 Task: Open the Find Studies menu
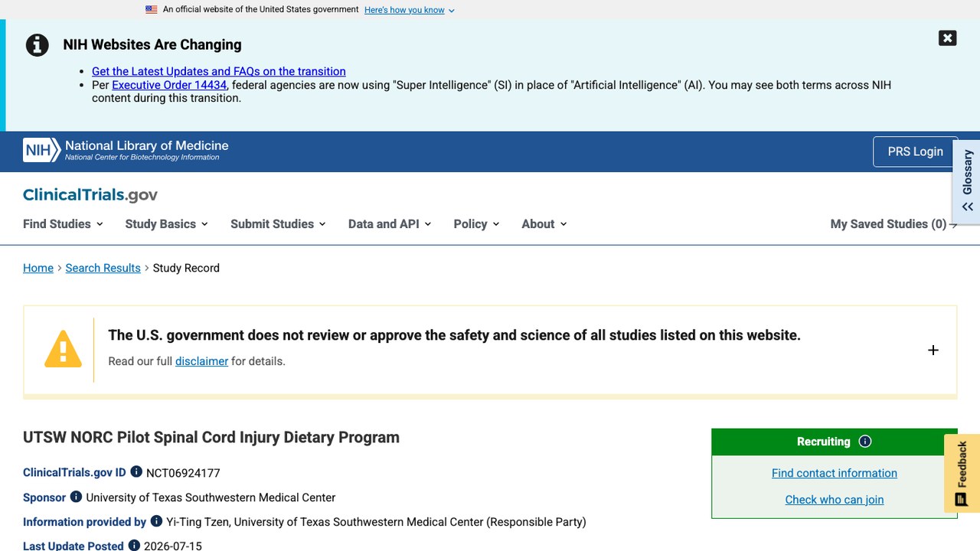click(63, 223)
